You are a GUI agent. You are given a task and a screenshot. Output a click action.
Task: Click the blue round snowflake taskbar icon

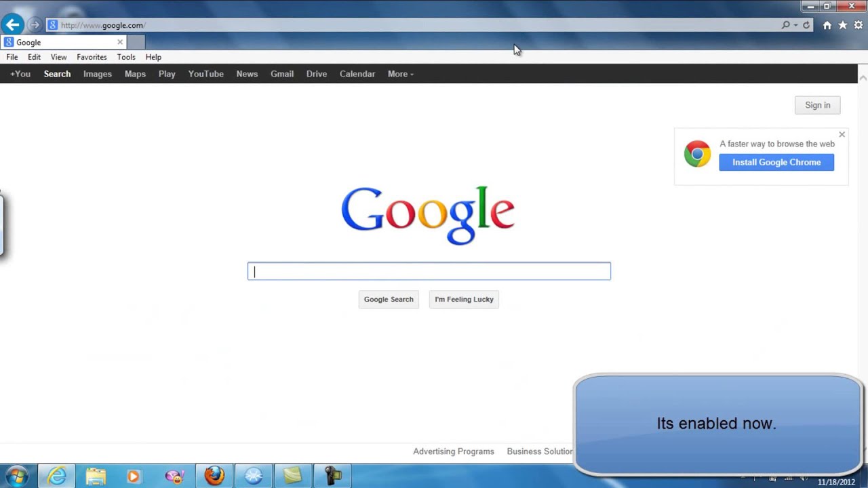[254, 476]
